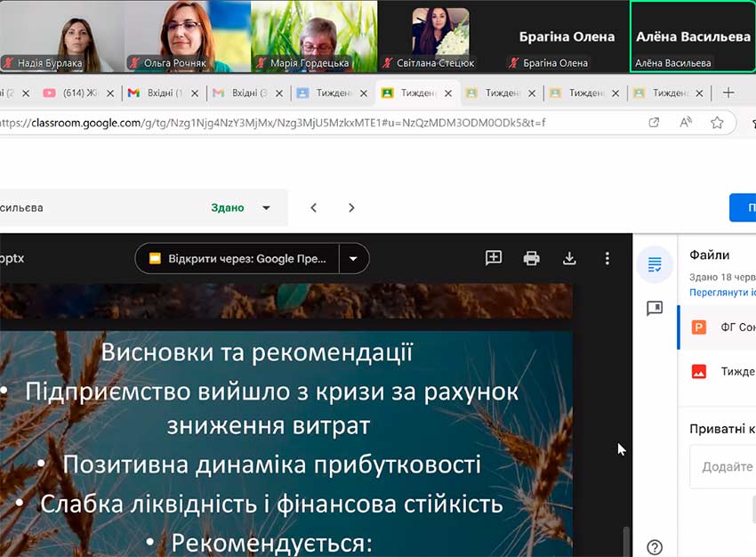Click the private comment input field Додайте
Viewport: 756px width, 557px height.
click(x=725, y=467)
